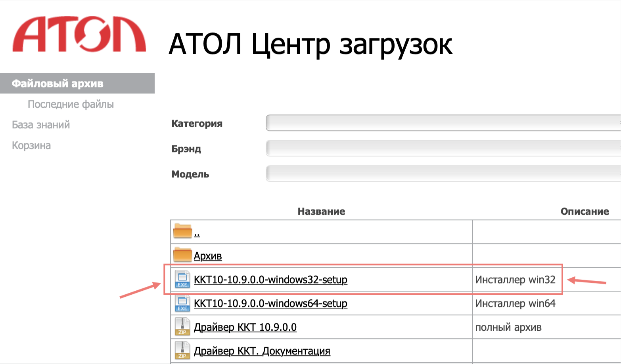
Task: Open Последние файлы in the sidebar
Action: point(71,104)
